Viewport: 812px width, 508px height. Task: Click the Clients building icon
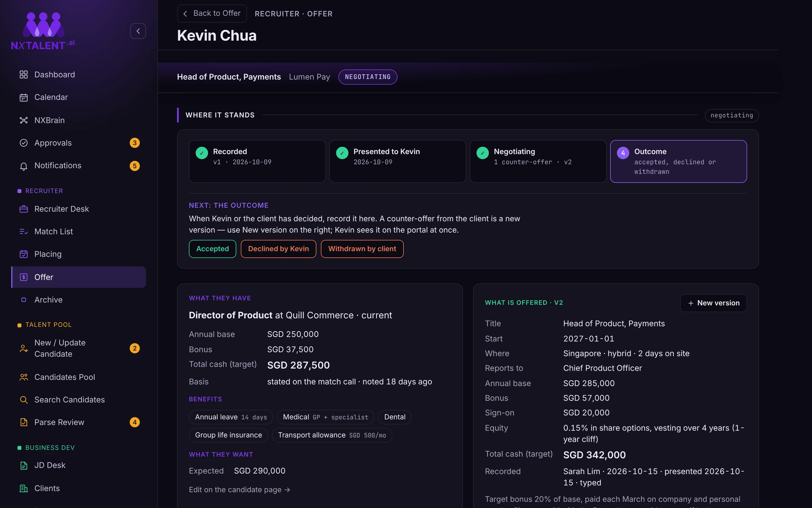[x=24, y=488]
